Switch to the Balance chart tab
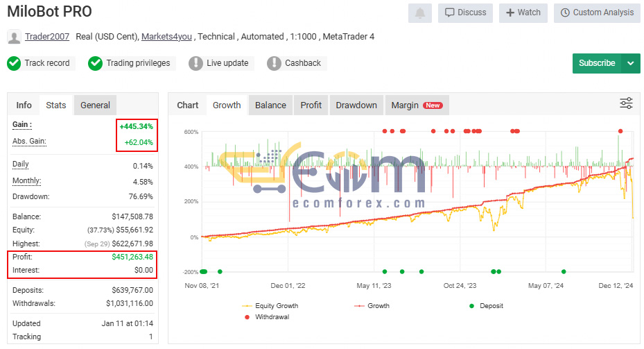The width and height of the screenshot is (644, 349). [x=270, y=105]
